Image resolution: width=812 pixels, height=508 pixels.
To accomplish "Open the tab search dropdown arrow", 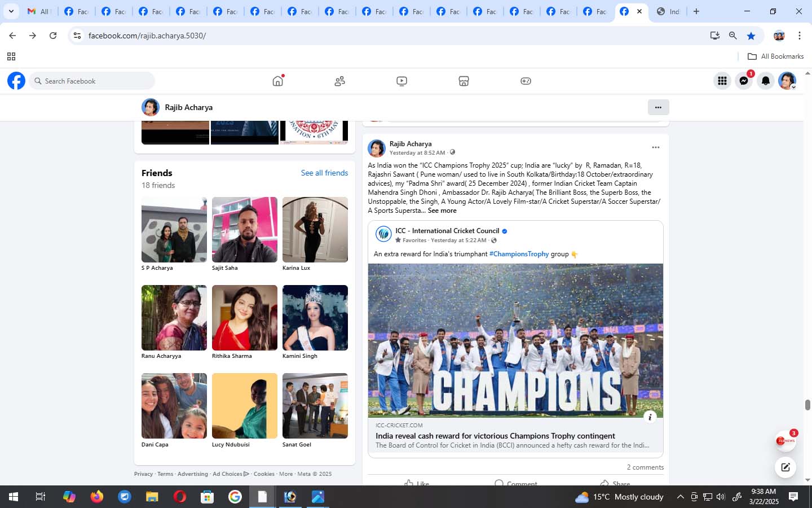I will pos(11,11).
